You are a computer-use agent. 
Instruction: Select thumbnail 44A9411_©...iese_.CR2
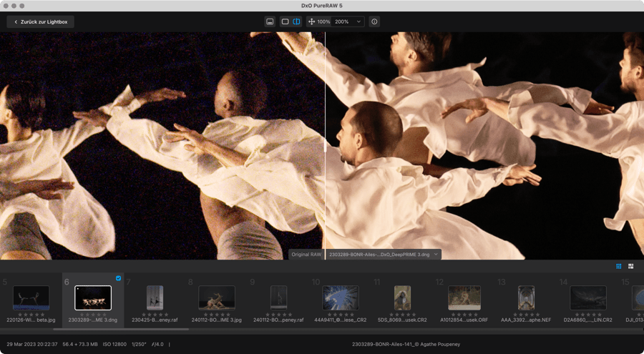pos(341,298)
